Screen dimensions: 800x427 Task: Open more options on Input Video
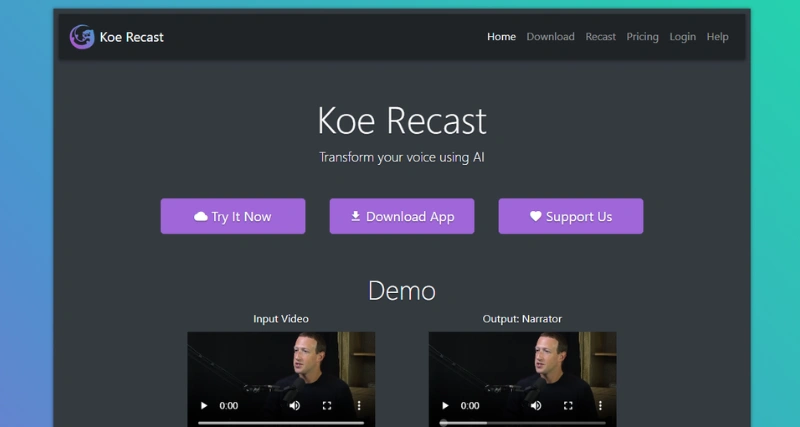359,406
